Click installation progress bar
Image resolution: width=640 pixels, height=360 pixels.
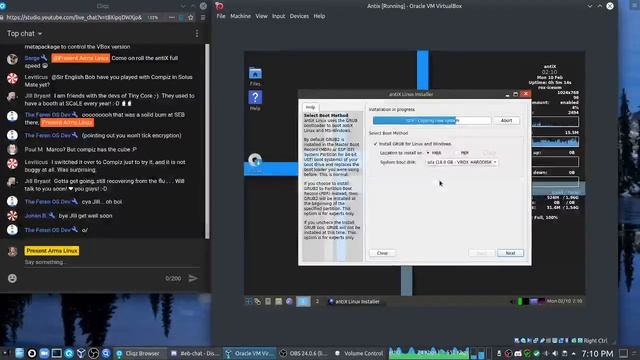point(431,120)
